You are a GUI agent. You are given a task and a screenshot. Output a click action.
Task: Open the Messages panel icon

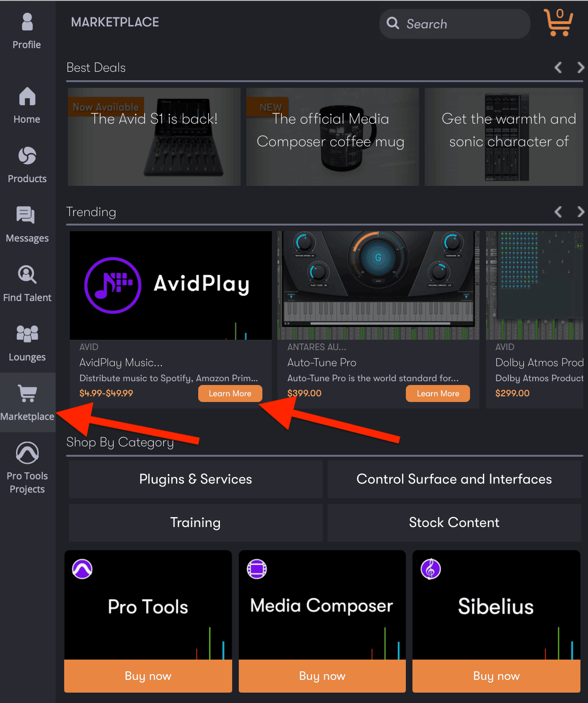tap(26, 215)
